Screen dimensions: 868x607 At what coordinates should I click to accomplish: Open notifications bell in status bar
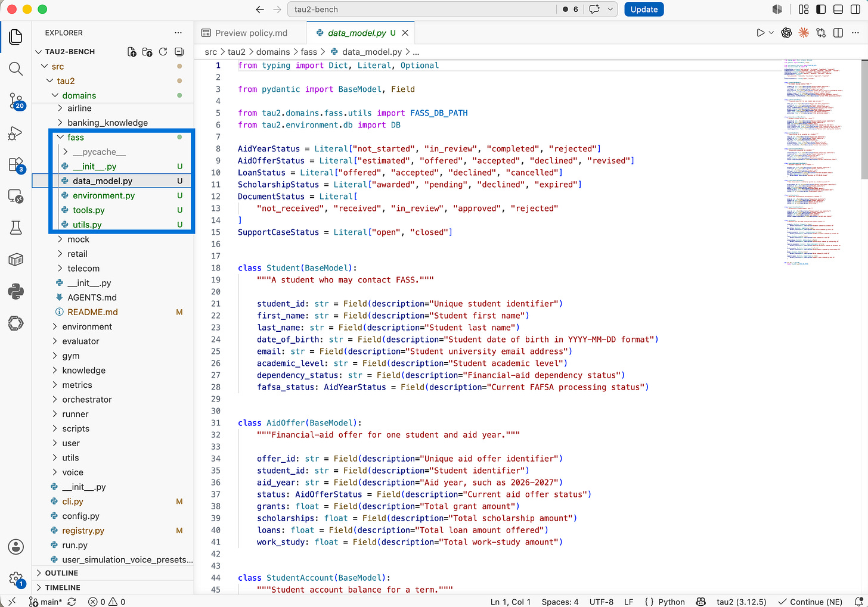[x=859, y=602]
